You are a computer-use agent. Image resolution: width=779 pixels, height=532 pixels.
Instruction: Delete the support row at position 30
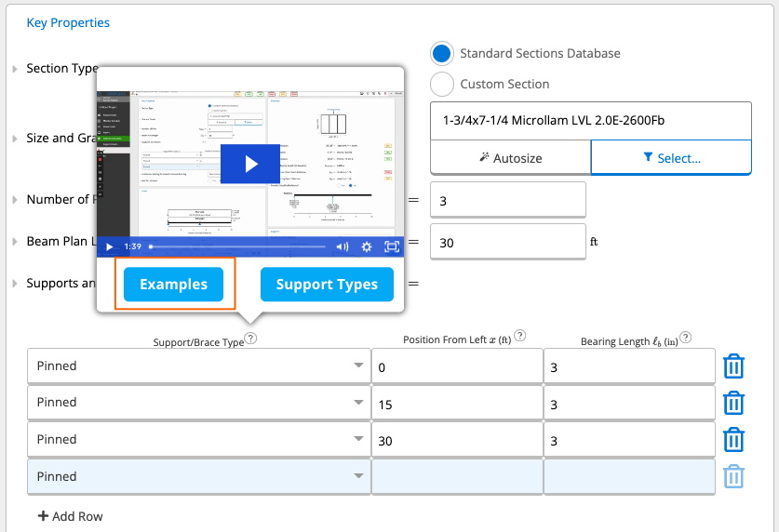(x=733, y=440)
